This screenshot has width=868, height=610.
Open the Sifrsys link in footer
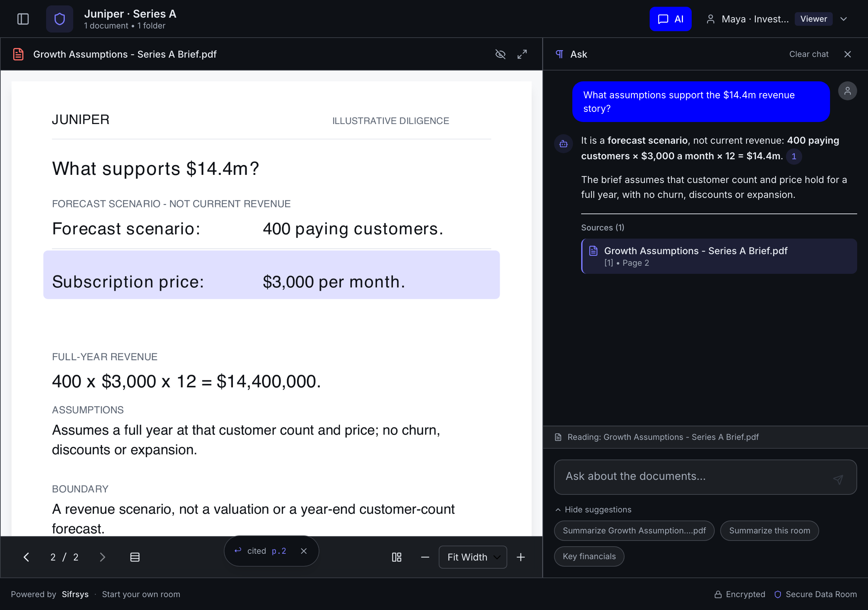[x=75, y=594]
